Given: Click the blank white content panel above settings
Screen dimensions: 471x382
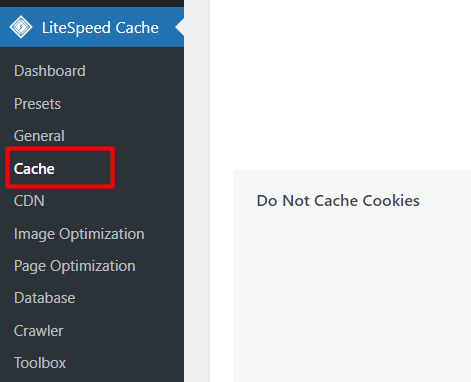Looking at the screenshot, I should (340, 83).
